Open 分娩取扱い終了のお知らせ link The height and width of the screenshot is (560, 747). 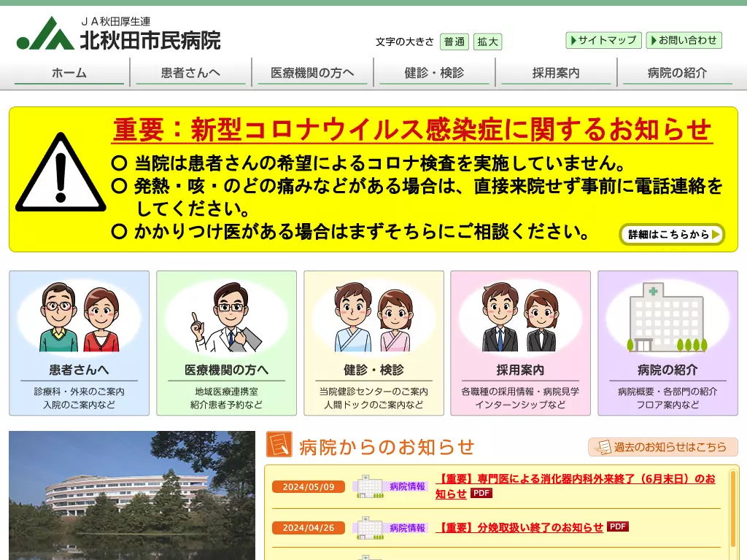pyautogui.click(x=519, y=527)
